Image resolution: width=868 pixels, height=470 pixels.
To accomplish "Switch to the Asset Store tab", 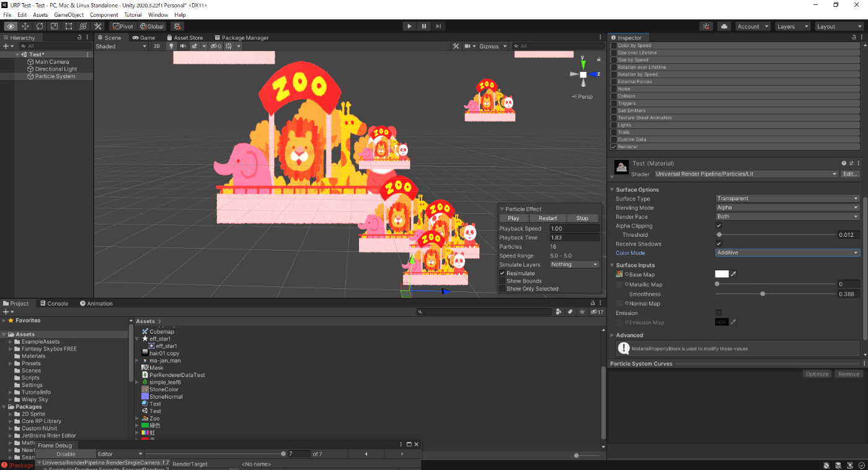I will pos(184,37).
